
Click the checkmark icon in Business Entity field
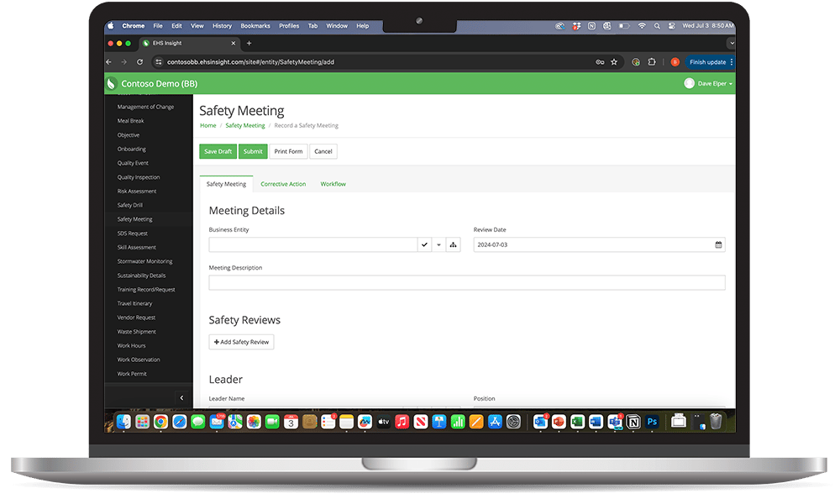pos(424,244)
